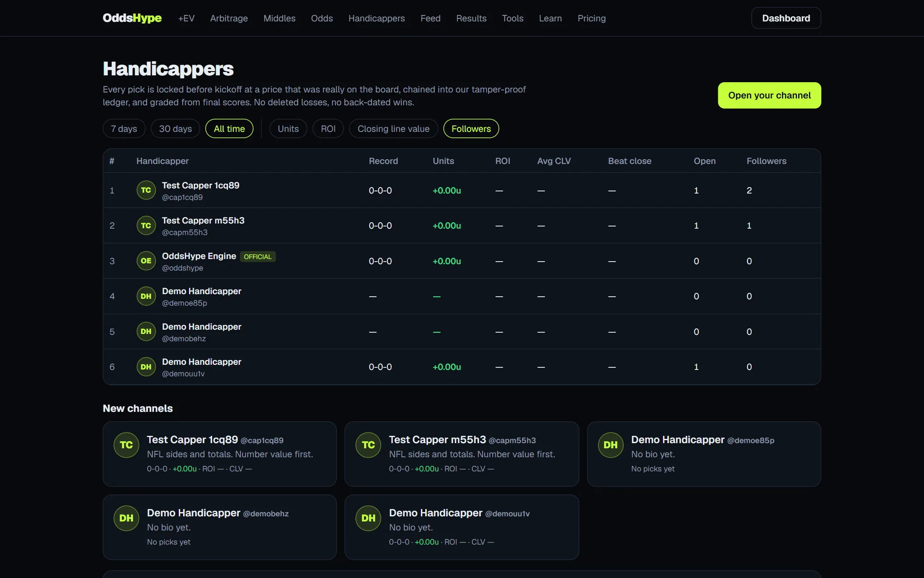This screenshot has height=578, width=924.
Task: Click the DH avatar in the @demobehz table row
Action: [146, 331]
